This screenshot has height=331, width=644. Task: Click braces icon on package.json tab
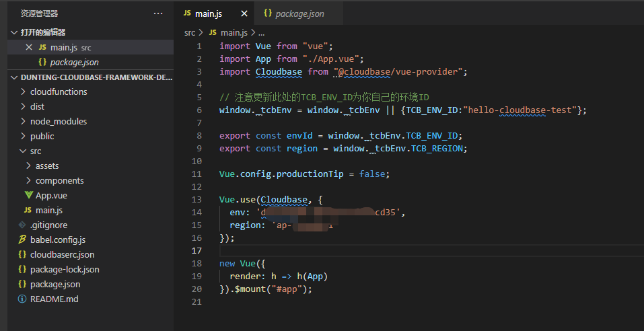pyautogui.click(x=268, y=13)
